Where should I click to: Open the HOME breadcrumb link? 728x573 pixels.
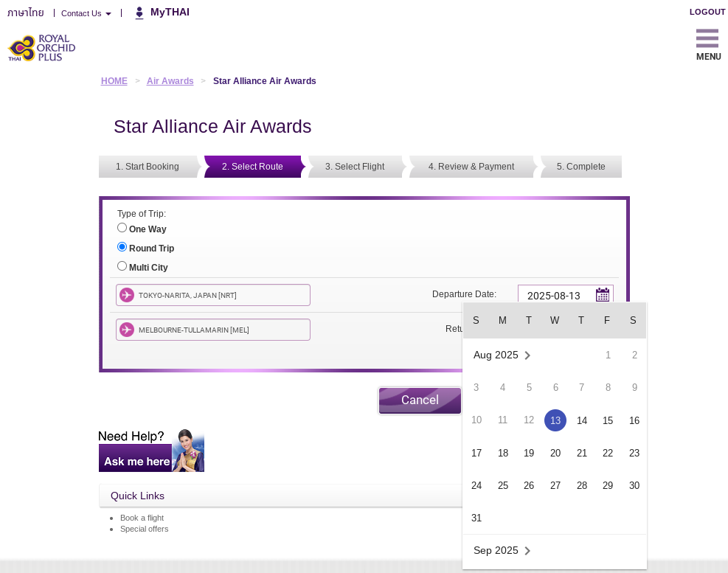(x=114, y=81)
